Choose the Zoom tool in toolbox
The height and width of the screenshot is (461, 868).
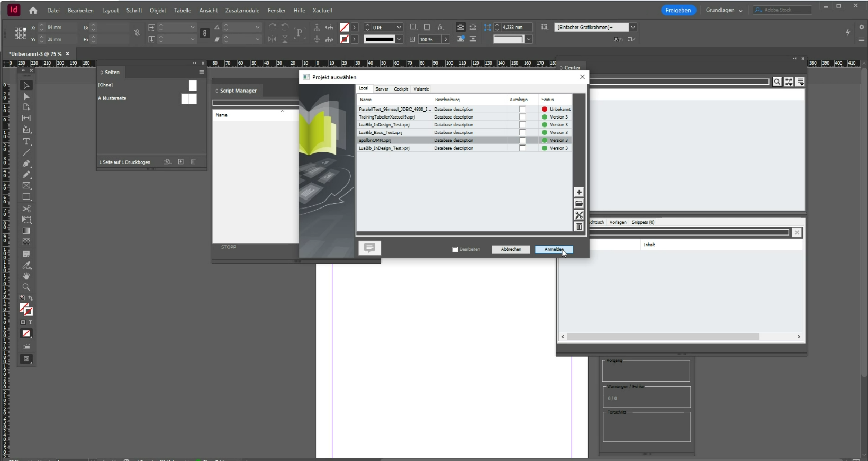[26, 287]
